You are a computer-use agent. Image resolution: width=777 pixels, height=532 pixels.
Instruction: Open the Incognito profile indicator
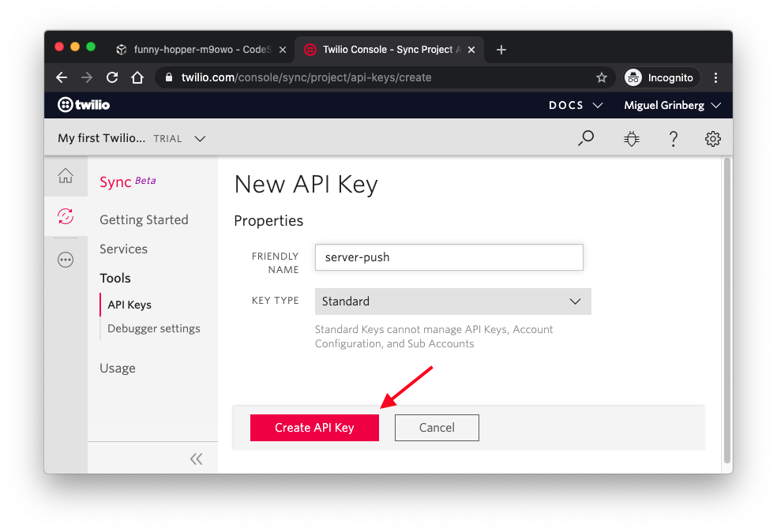tap(661, 77)
